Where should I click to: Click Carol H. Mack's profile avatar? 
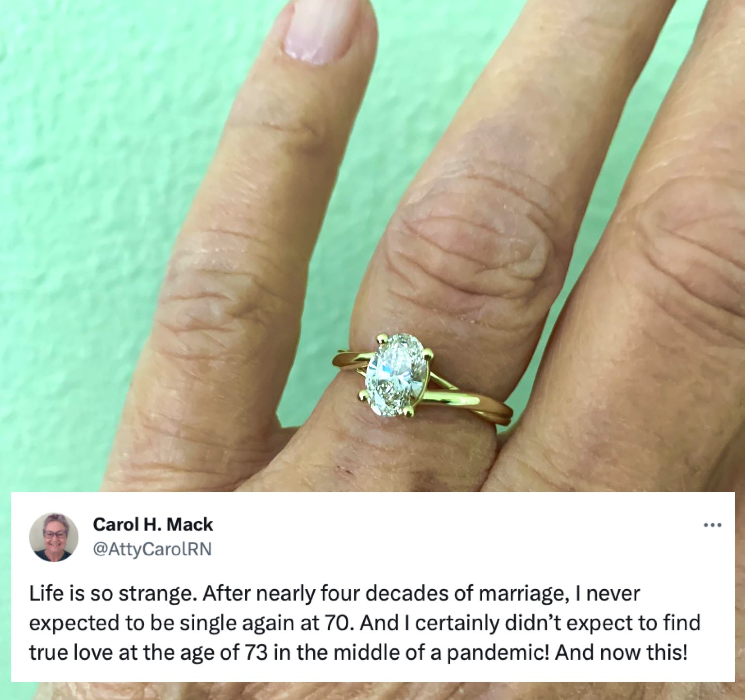pos(53,537)
